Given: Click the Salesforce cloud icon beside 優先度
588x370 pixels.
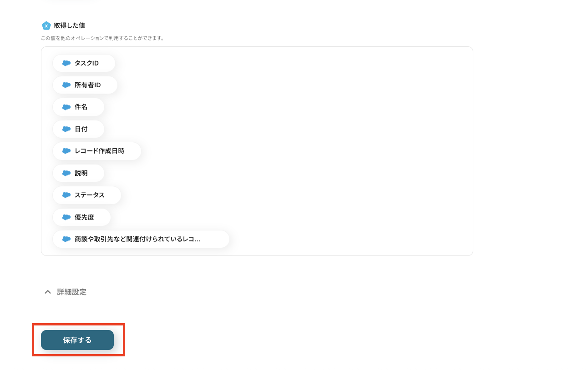Looking at the screenshot, I should [66, 217].
